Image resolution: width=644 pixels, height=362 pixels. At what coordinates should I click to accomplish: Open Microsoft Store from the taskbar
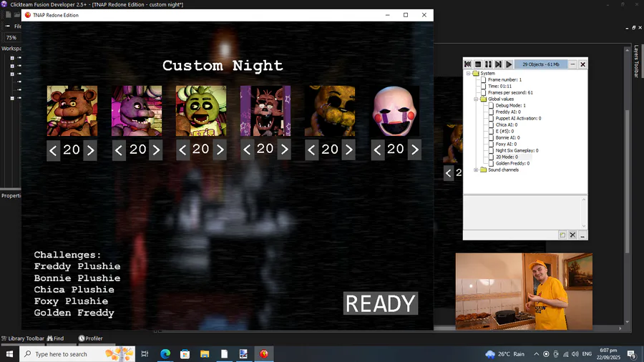[x=185, y=354]
